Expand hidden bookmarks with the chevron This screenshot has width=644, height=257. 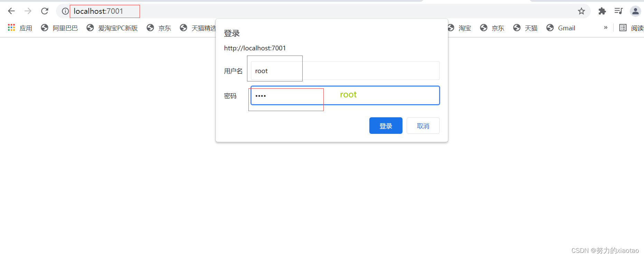tap(606, 28)
